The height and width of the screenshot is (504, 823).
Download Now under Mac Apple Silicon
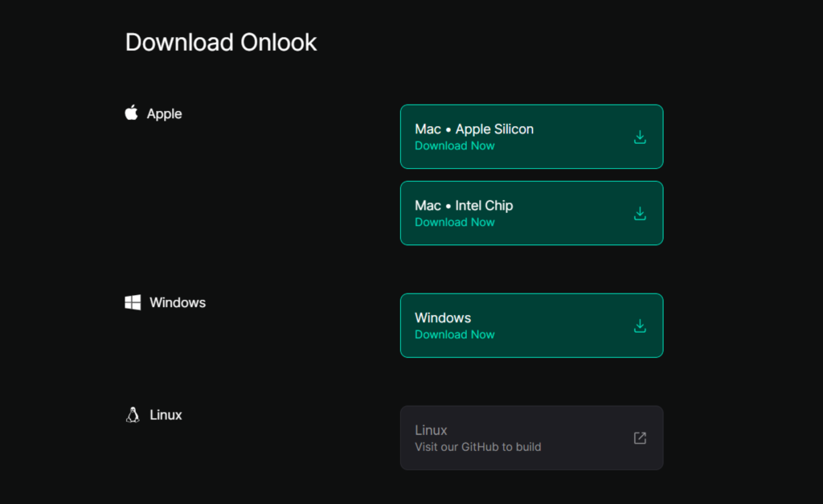click(455, 146)
